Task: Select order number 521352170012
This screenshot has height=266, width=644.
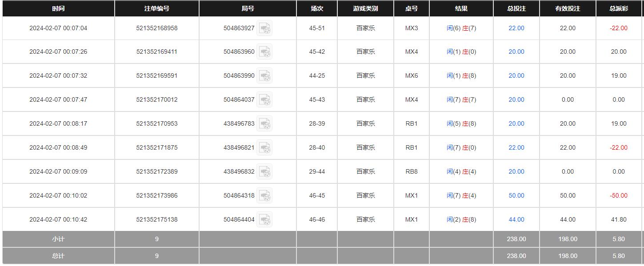Action: (x=157, y=99)
